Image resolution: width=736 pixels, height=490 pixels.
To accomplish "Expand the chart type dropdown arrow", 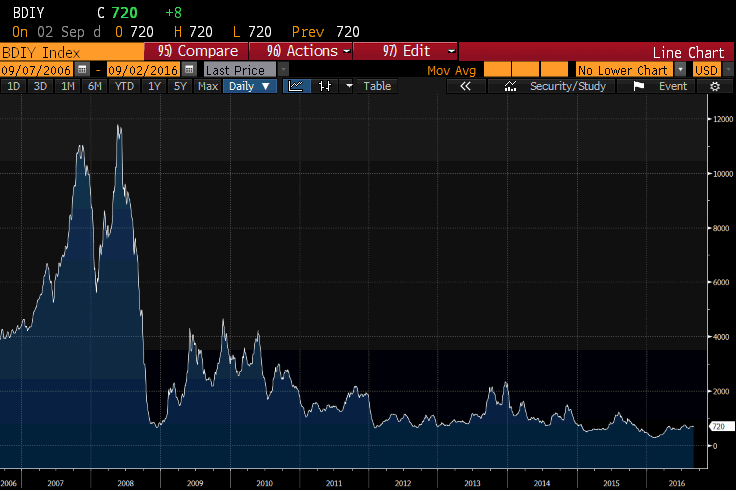I will (x=348, y=86).
